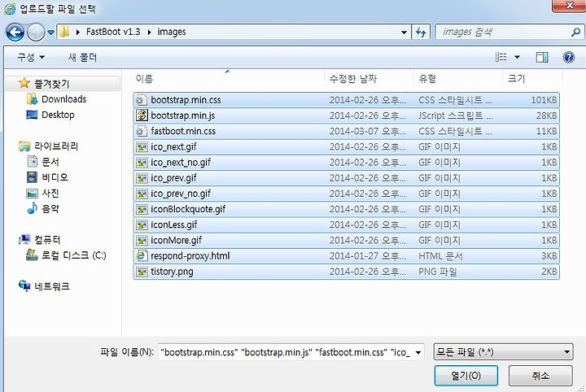Click the ico_prev_no.gif image icon
Viewport: 586px width, 392px height.
pos(142,194)
